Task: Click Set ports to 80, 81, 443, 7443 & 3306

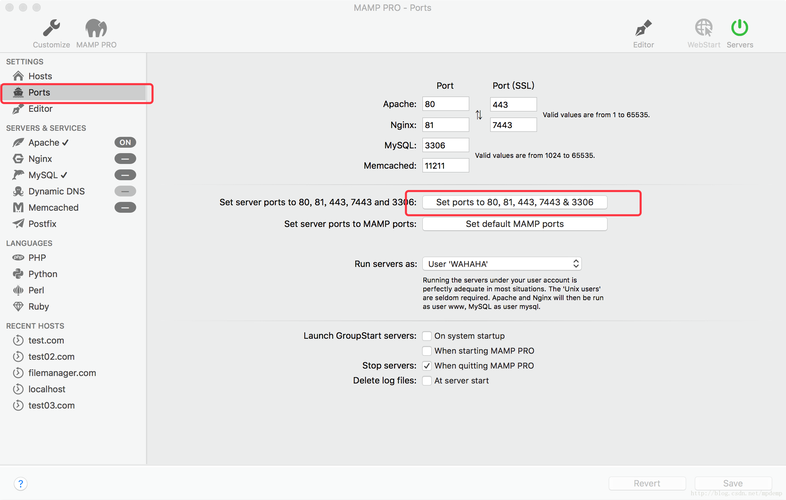Action: 514,202
